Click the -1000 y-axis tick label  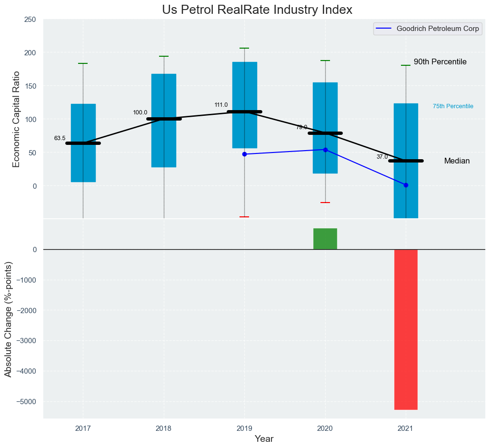click(x=27, y=280)
